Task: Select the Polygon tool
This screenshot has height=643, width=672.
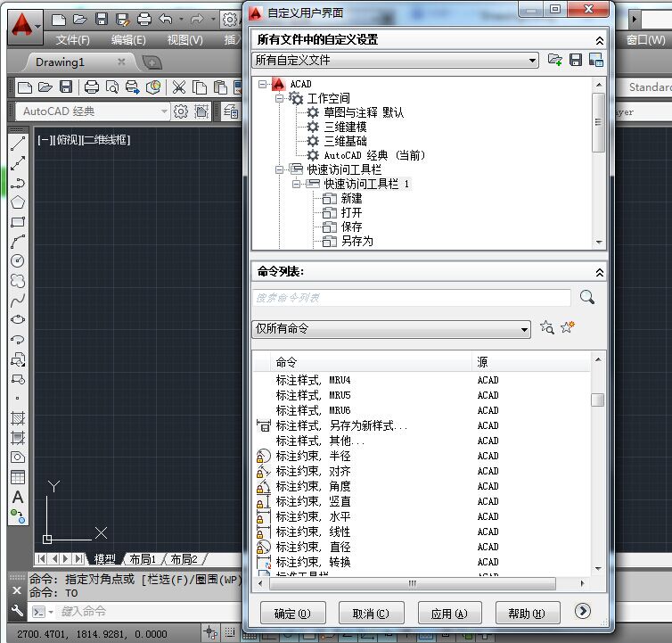Action: tap(18, 202)
